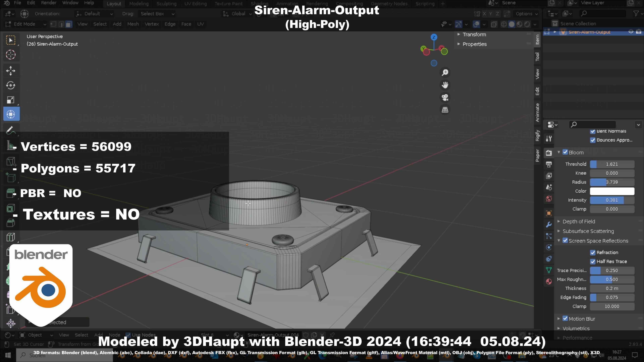Select the Scale tool

11,100
